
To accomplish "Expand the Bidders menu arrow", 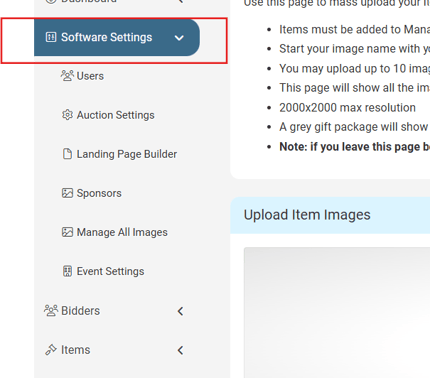I will (x=180, y=311).
